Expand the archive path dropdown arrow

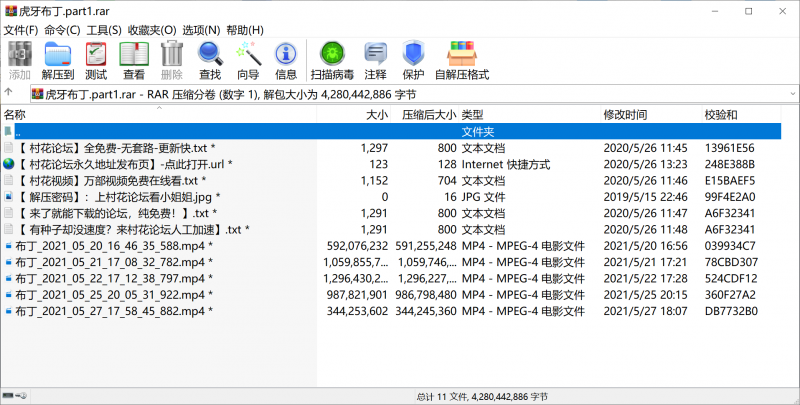tap(791, 95)
